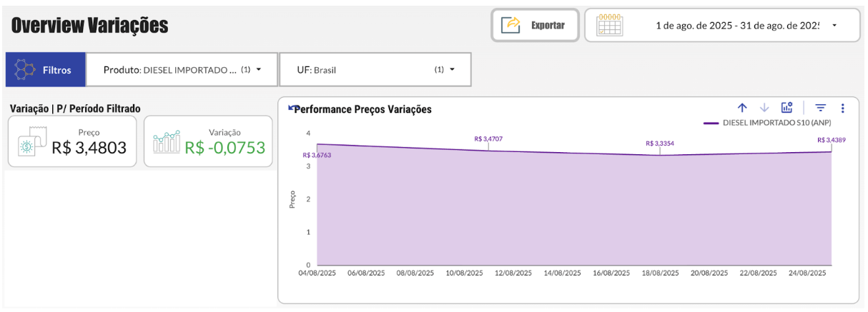This screenshot has height=312, width=868.
Task: Click the undo arrow beside the chart title
Action: [290, 108]
